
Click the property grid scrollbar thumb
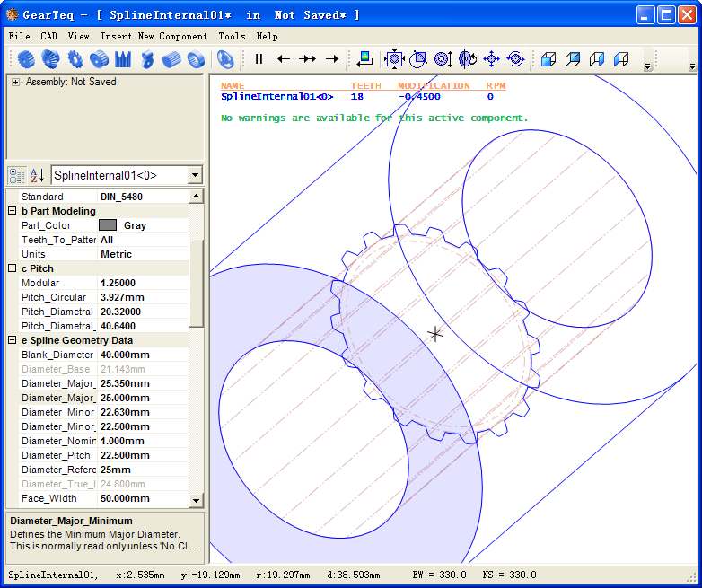pyautogui.click(x=196, y=284)
